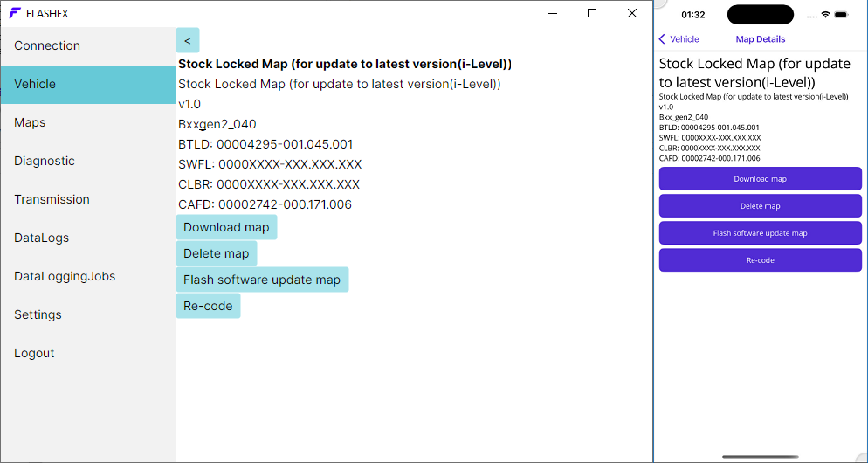
Task: Select the Vehicle sidebar item
Action: click(35, 84)
